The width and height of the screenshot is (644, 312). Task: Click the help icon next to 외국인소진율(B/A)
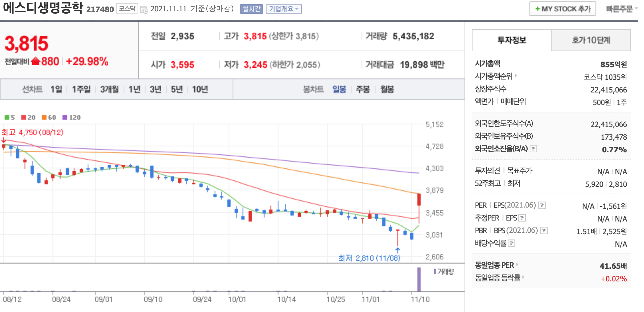point(533,149)
